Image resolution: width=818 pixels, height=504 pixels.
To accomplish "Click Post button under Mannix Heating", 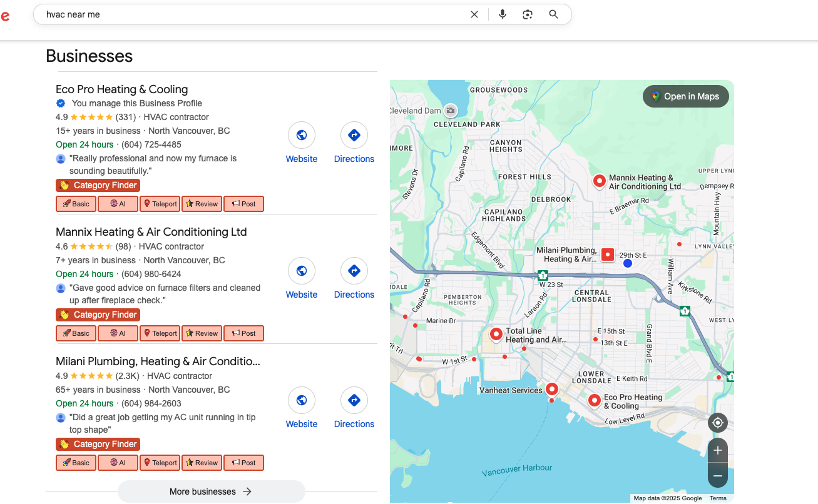I will (243, 333).
